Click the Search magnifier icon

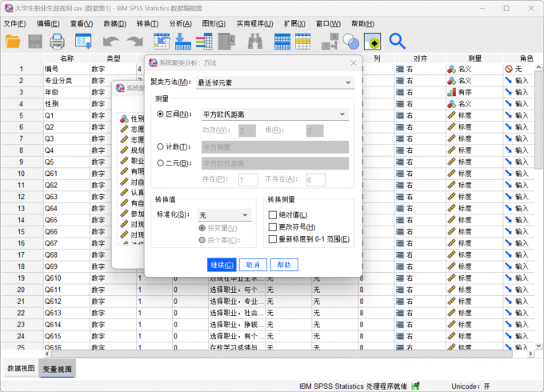[x=398, y=42]
